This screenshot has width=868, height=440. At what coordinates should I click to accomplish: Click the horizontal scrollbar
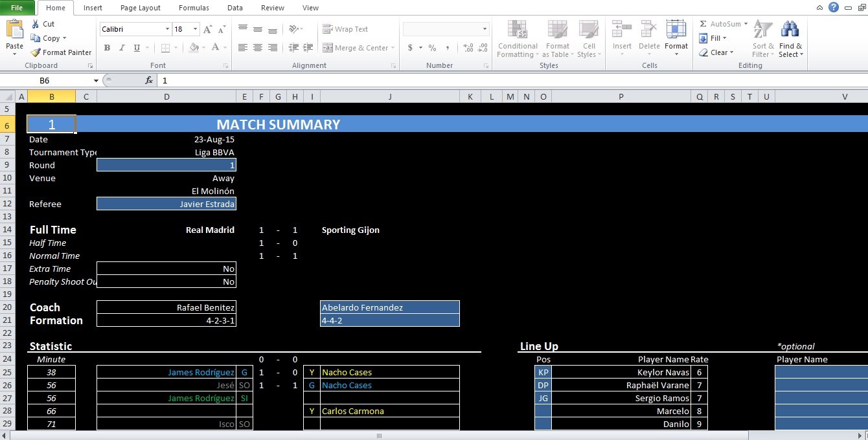380,435
